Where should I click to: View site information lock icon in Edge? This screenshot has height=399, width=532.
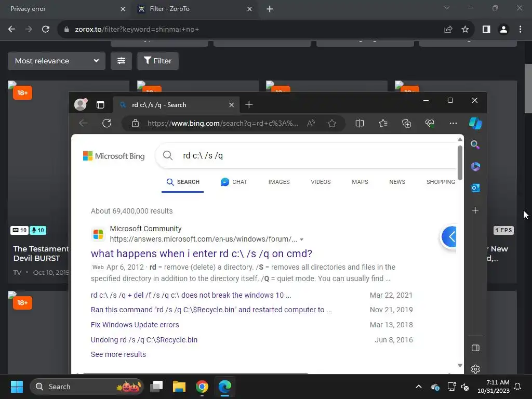click(136, 123)
